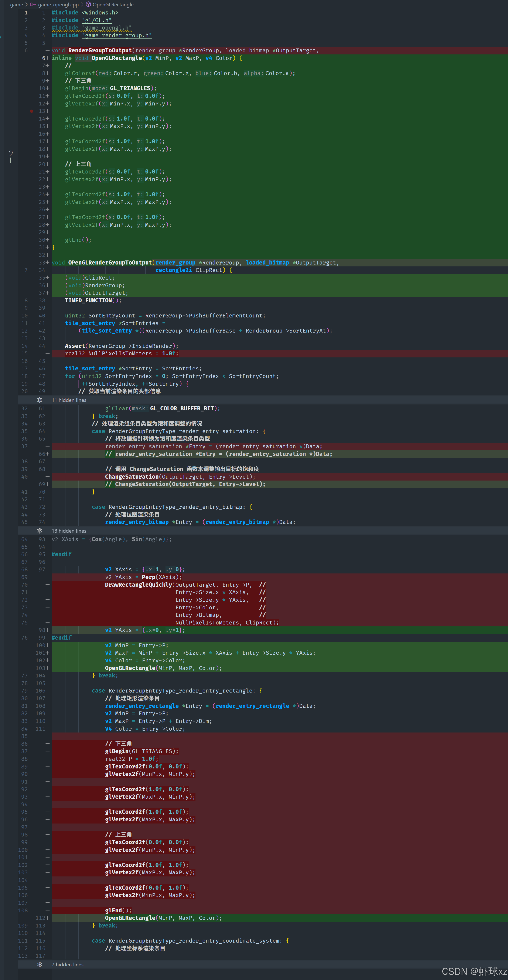Toggle the breakpoint dot on line 13
Image resolution: width=508 pixels, height=980 pixels.
click(32, 111)
